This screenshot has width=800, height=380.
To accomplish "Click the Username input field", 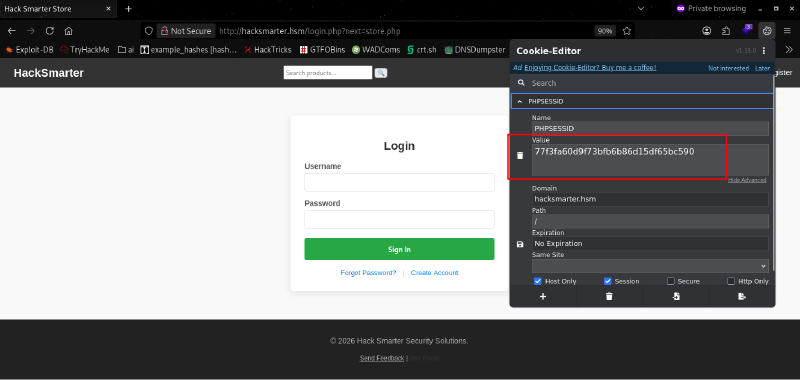I will (x=399, y=182).
